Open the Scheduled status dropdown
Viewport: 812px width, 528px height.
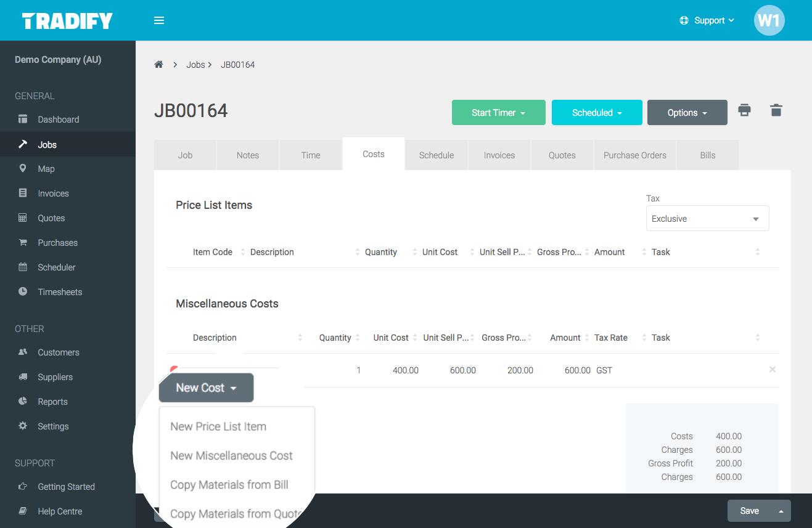pos(597,113)
